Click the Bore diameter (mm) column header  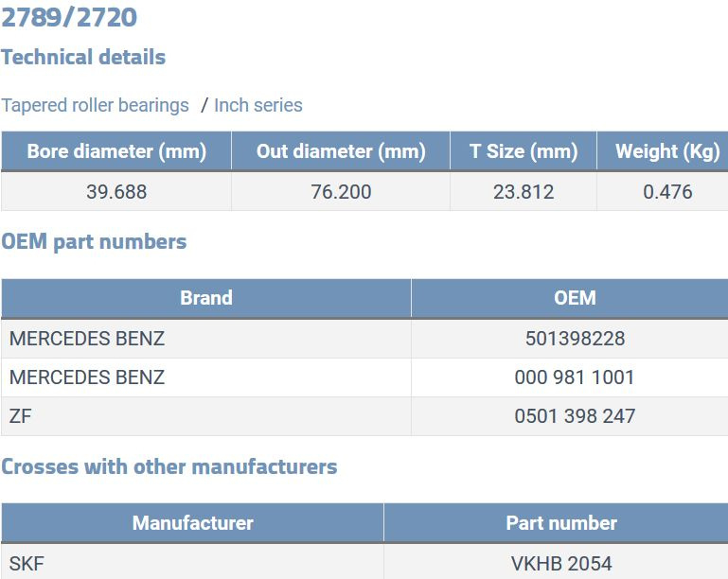tap(116, 151)
